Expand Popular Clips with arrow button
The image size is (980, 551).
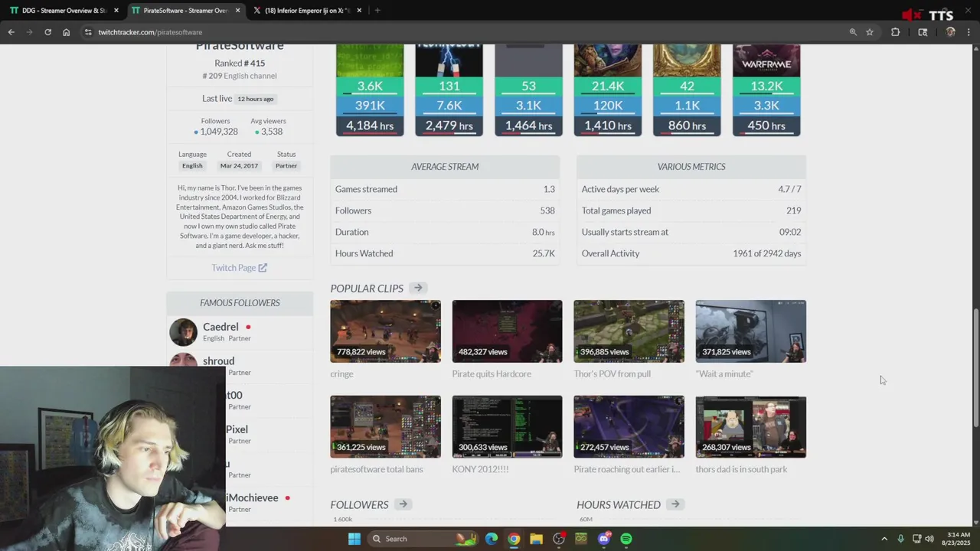(x=417, y=288)
